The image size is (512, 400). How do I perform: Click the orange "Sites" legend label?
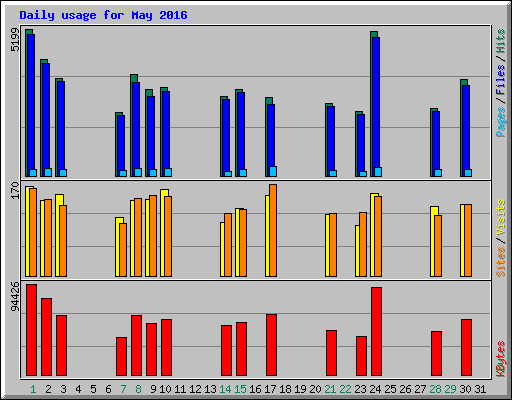(501, 262)
